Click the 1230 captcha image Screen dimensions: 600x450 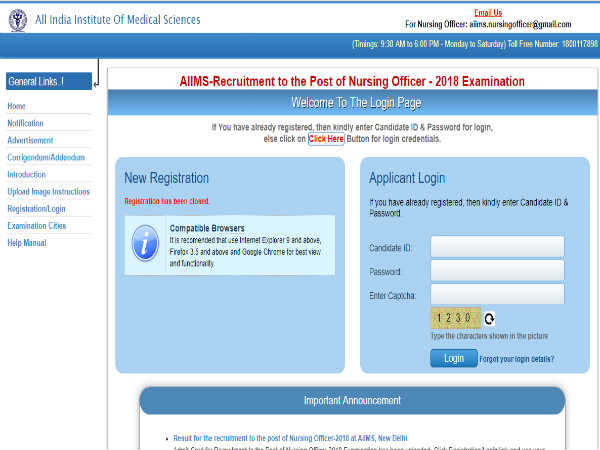pyautogui.click(x=456, y=318)
